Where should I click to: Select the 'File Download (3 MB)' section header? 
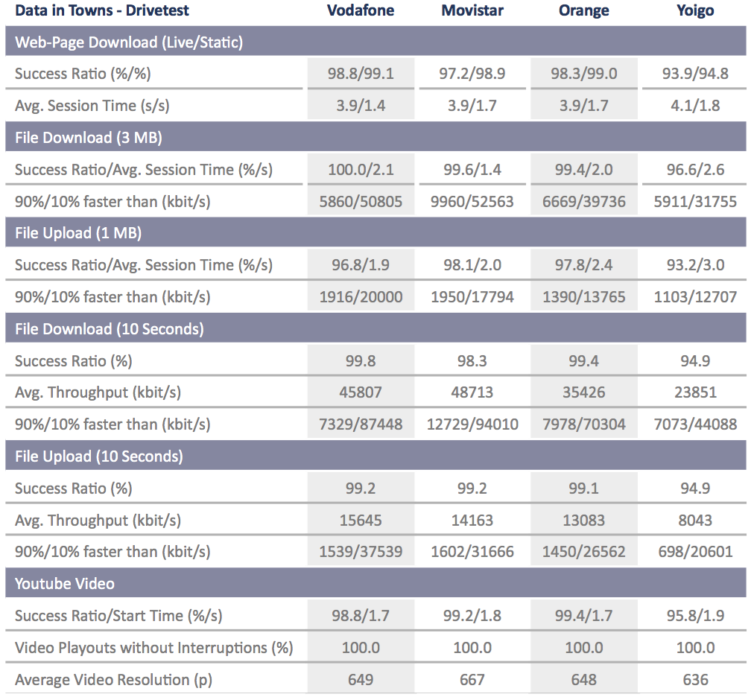(x=375, y=138)
